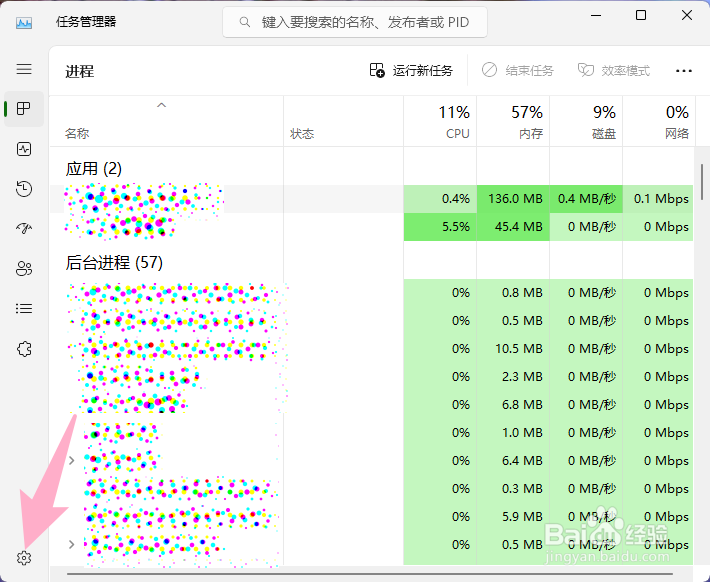Open the App history sidebar icon
Image resolution: width=710 pixels, height=582 pixels.
(25, 189)
